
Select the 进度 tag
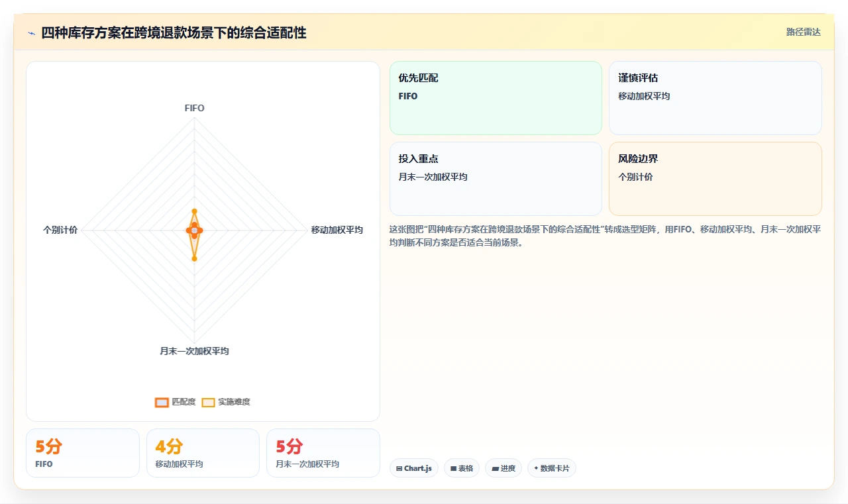pos(503,468)
